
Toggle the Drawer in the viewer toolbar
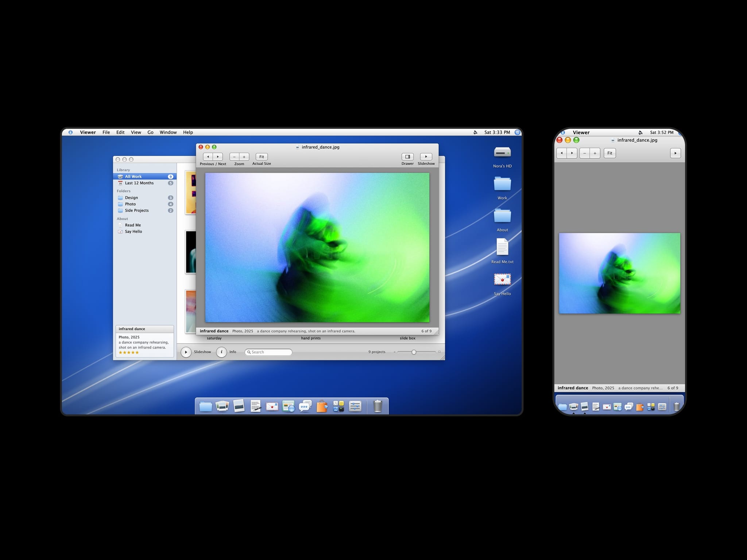[407, 157]
